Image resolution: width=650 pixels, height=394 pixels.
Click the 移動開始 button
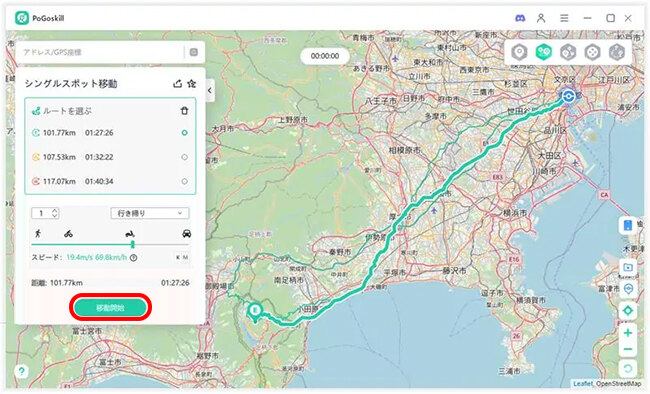[x=110, y=307]
